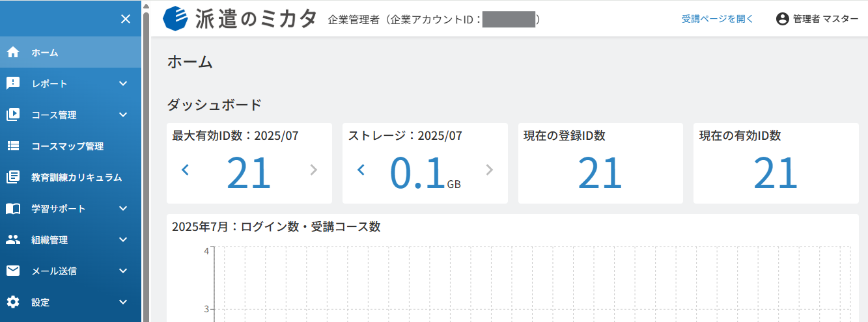The image size is (868, 322).
Task: Click the 派遣のミカタ logo text
Action: (255, 20)
